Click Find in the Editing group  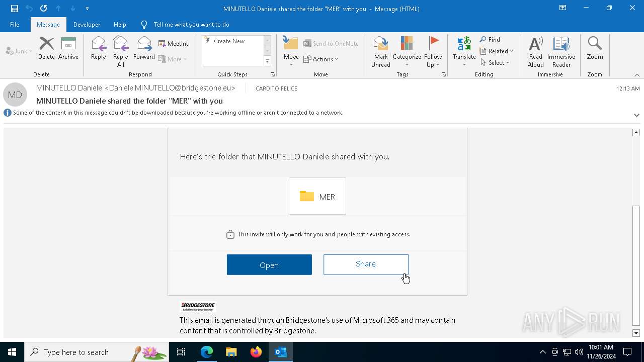[x=490, y=40]
